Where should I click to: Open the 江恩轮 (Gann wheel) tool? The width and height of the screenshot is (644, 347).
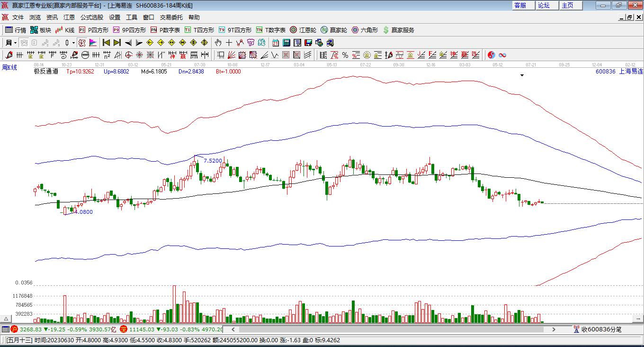(303, 30)
